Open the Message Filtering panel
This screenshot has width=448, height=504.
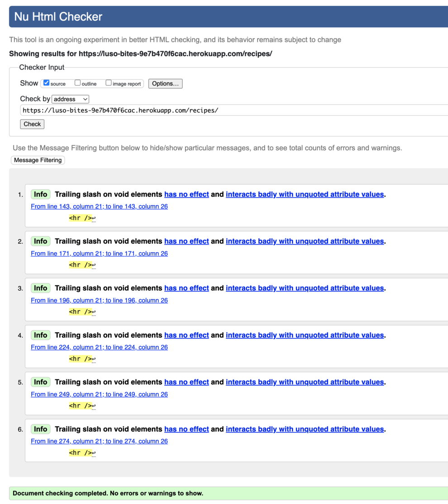pyautogui.click(x=38, y=160)
